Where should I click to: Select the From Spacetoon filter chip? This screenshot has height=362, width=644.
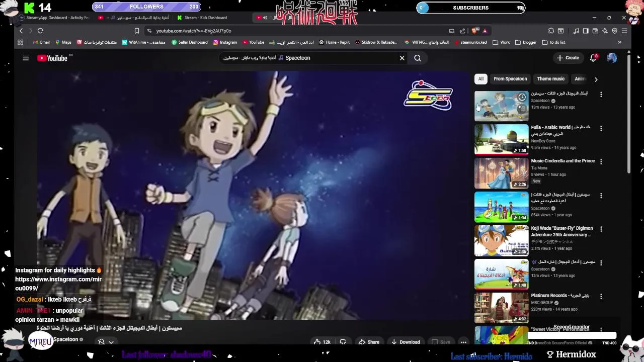(510, 79)
